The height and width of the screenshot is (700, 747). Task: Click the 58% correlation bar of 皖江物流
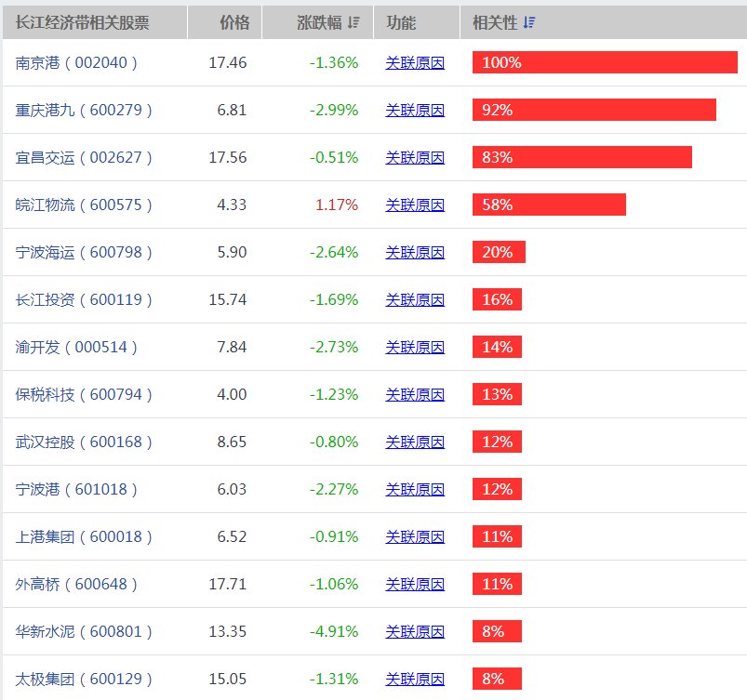(x=549, y=204)
